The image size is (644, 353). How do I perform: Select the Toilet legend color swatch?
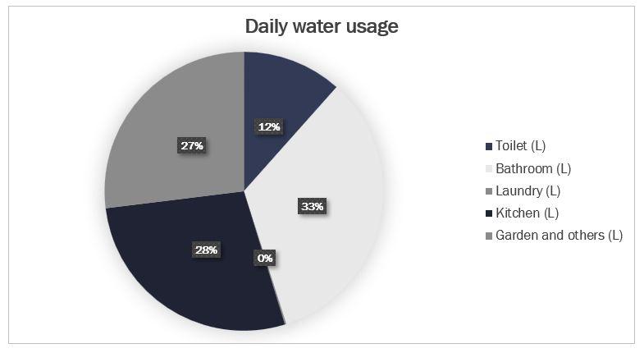point(488,147)
